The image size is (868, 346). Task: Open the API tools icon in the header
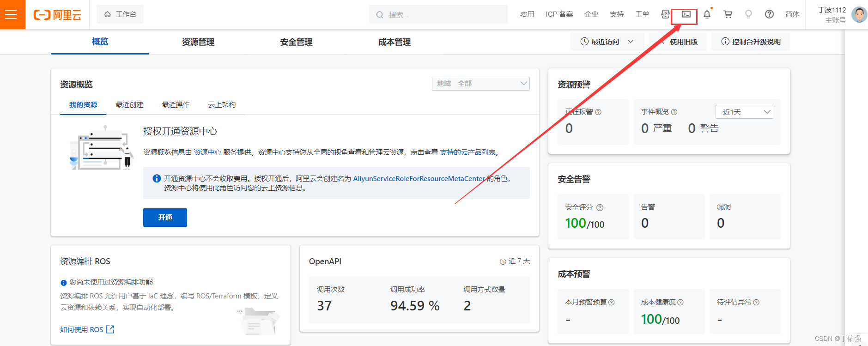665,14
